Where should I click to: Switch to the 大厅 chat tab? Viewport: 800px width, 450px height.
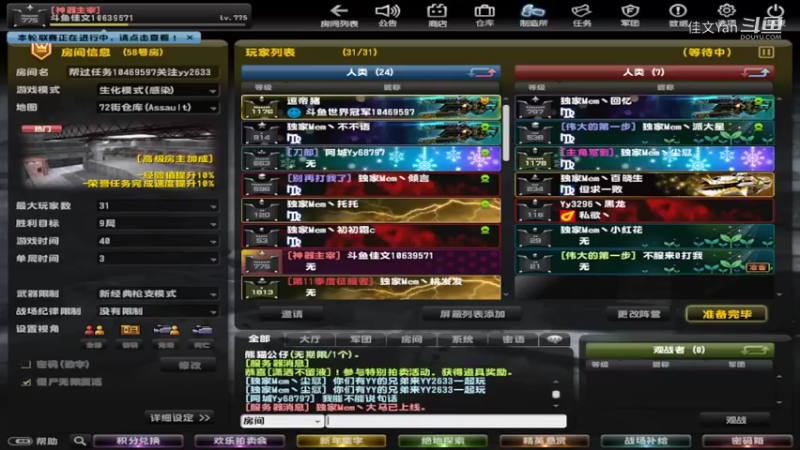point(310,339)
